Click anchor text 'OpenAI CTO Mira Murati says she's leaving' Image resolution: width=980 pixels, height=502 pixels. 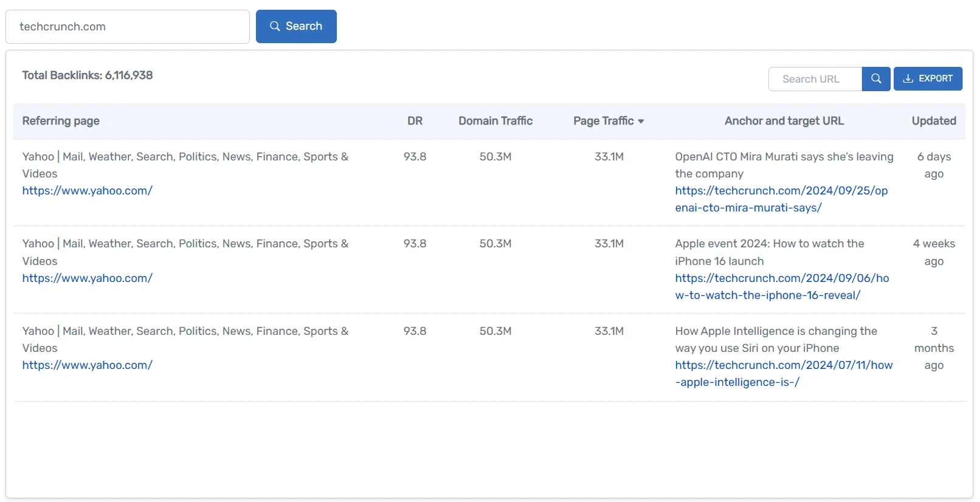pos(784,157)
